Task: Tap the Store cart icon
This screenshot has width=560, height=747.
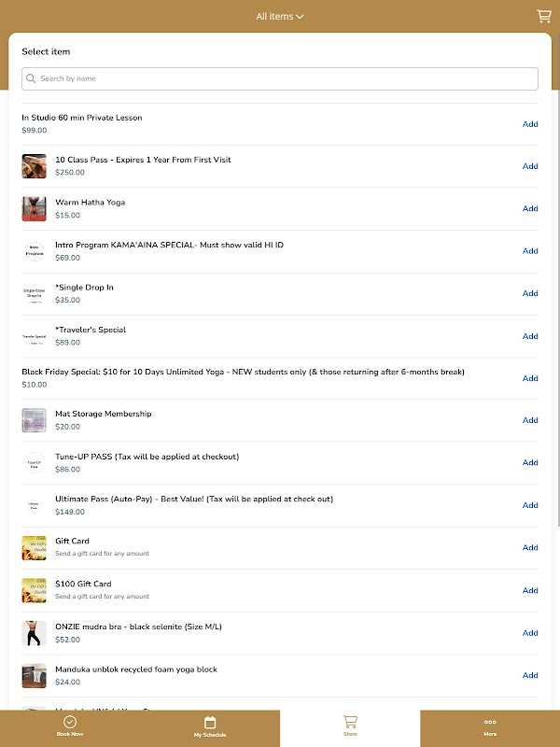Action: pos(350,722)
